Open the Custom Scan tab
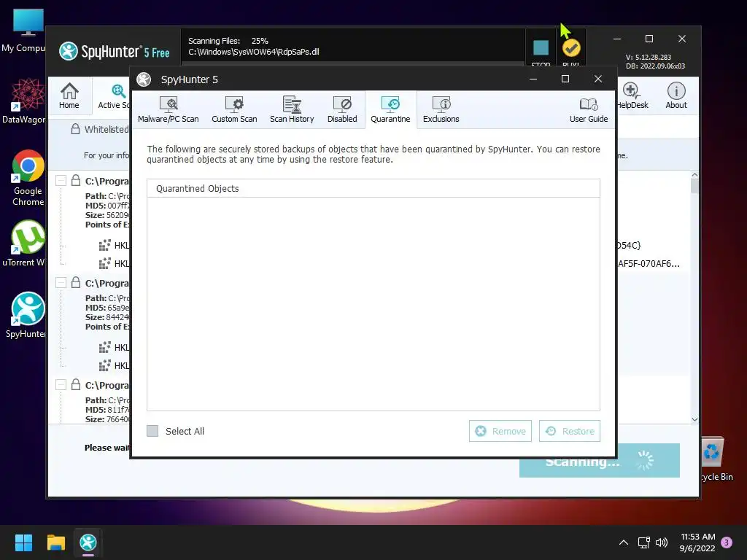Viewport: 747px width, 560px height. pyautogui.click(x=234, y=109)
